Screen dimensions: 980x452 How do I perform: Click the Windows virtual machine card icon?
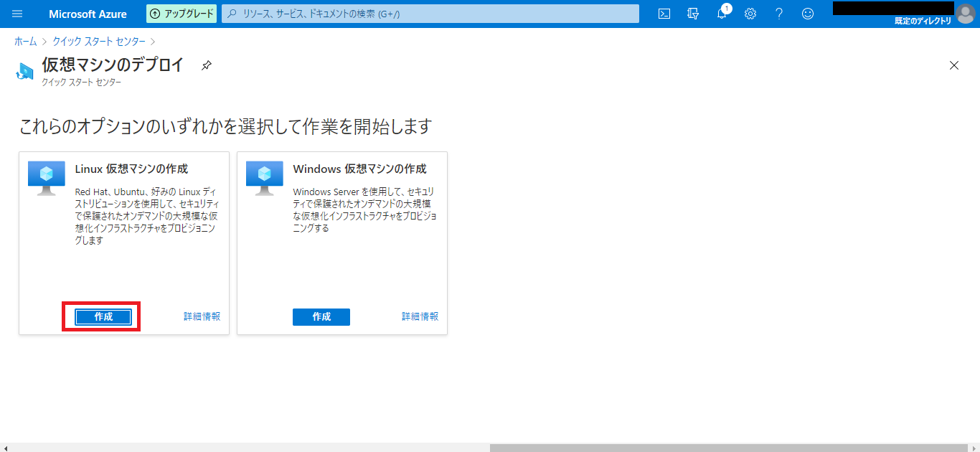(x=265, y=178)
